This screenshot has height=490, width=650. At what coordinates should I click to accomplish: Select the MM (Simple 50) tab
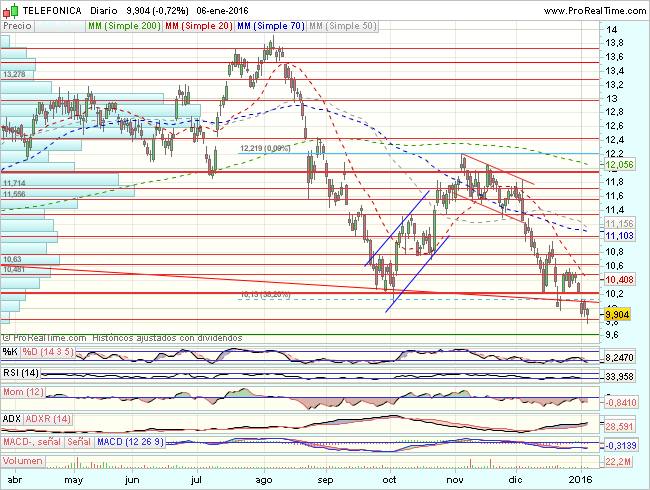pos(342,26)
